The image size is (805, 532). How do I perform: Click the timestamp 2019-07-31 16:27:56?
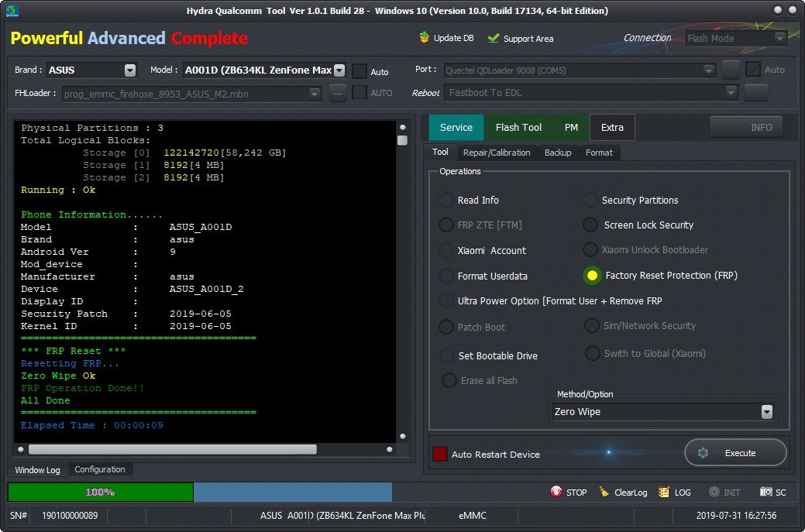(736, 515)
